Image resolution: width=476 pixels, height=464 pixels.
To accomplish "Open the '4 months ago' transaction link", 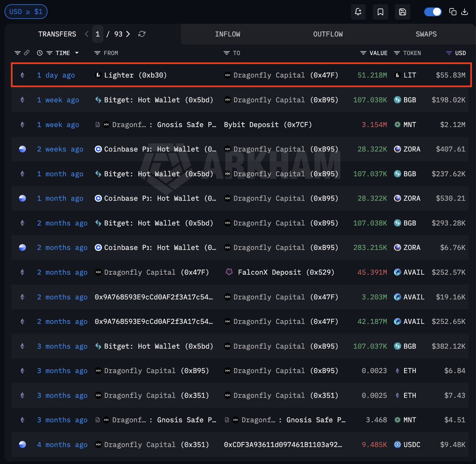I will coord(62,445).
